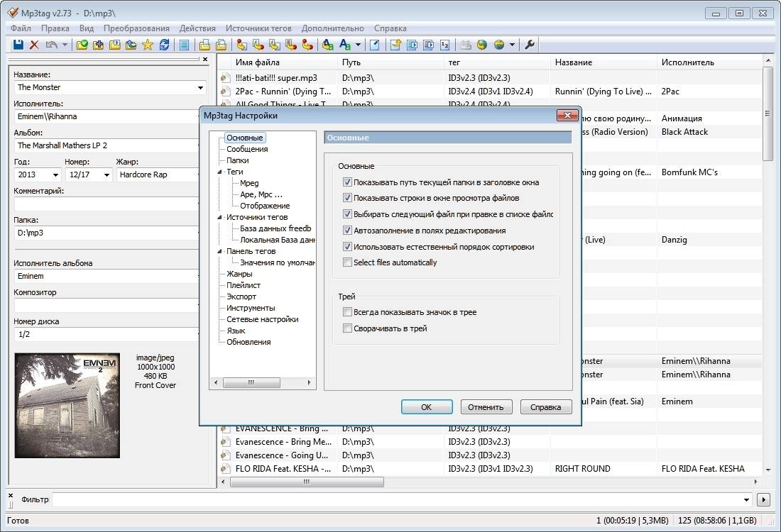Click the file list horizontal scrollbar
The image size is (781, 532).
click(x=307, y=482)
